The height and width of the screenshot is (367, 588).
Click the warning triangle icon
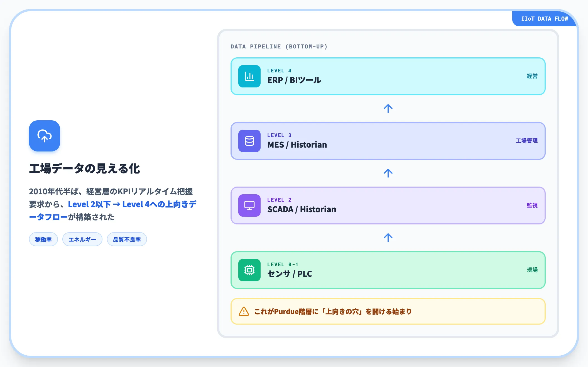(244, 311)
